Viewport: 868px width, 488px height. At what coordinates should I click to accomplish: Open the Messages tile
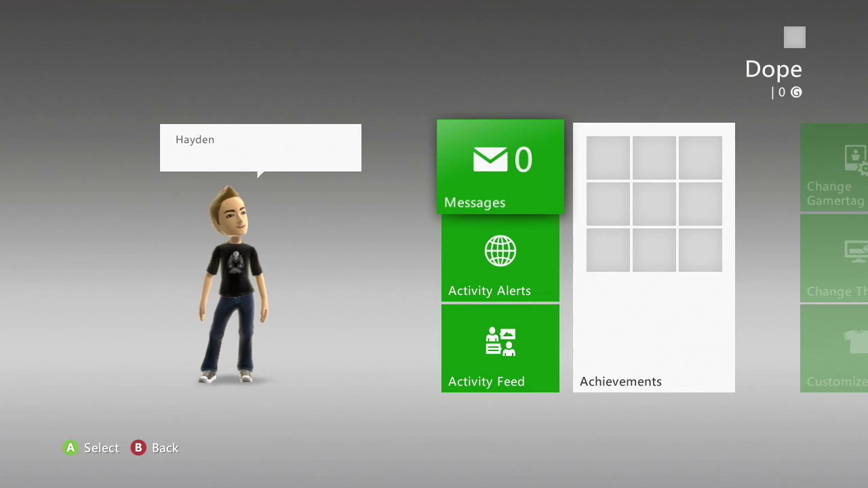click(500, 167)
